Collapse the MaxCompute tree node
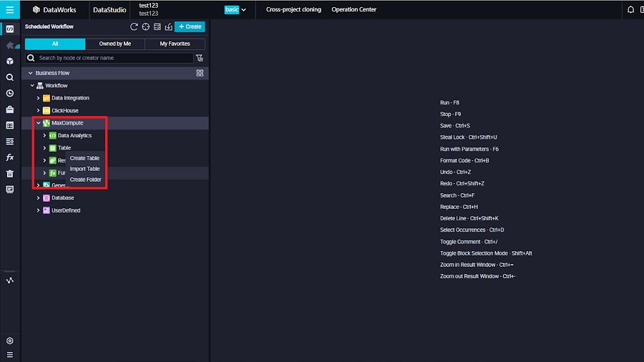The width and height of the screenshot is (644, 362). [x=39, y=123]
